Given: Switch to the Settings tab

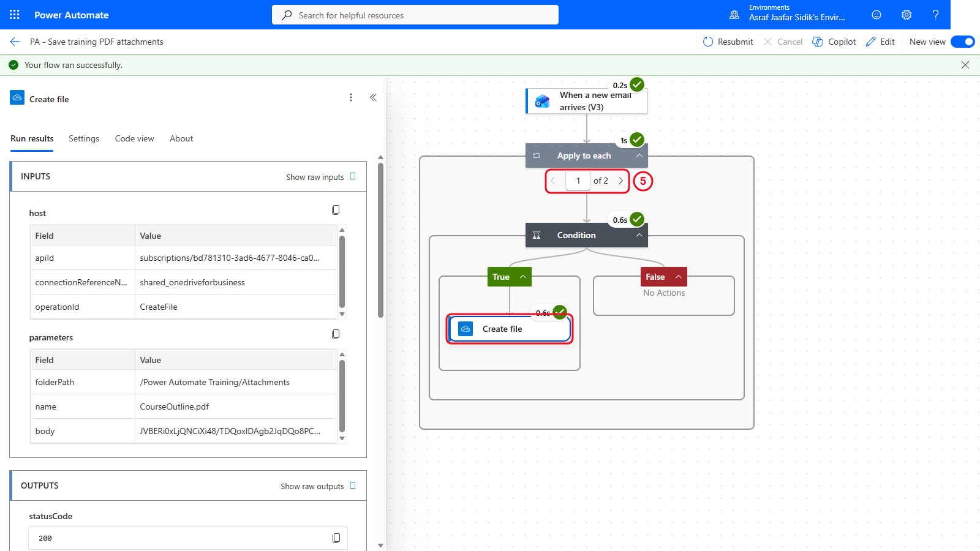Looking at the screenshot, I should (84, 138).
